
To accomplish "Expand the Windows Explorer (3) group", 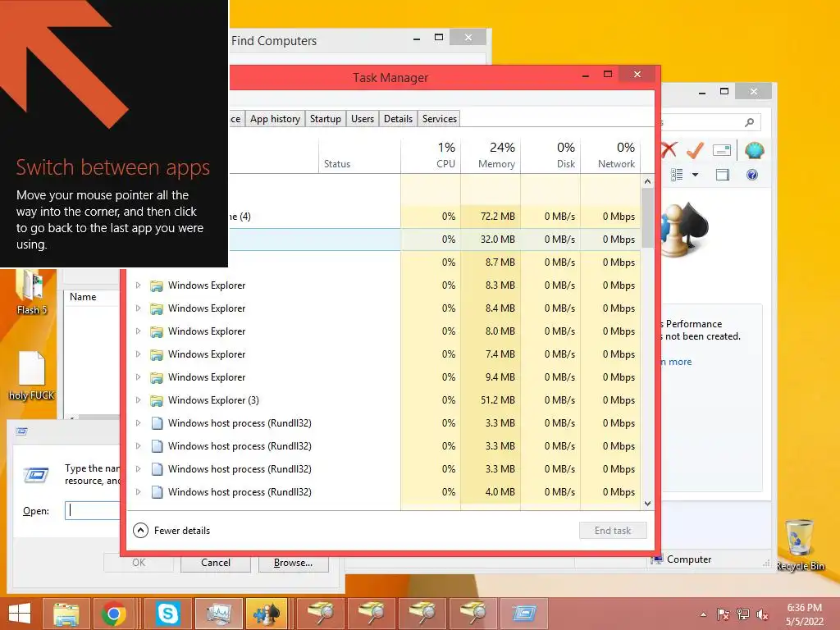I will pos(138,400).
